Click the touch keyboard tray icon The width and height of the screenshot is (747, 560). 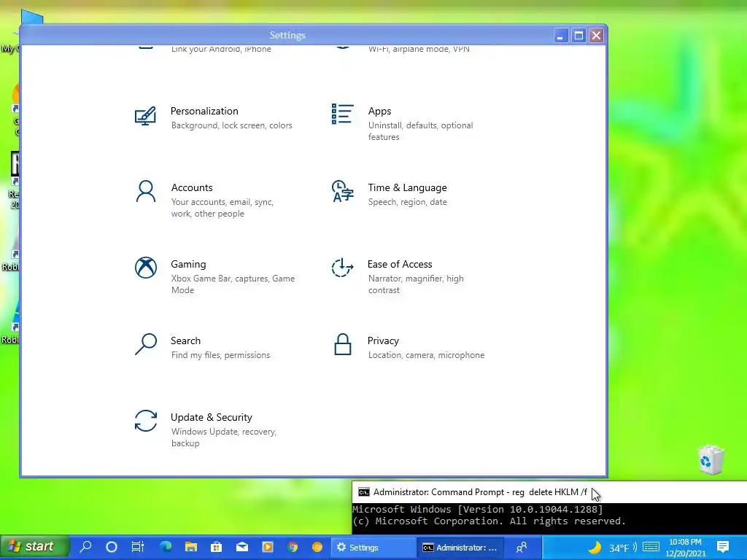tap(651, 547)
